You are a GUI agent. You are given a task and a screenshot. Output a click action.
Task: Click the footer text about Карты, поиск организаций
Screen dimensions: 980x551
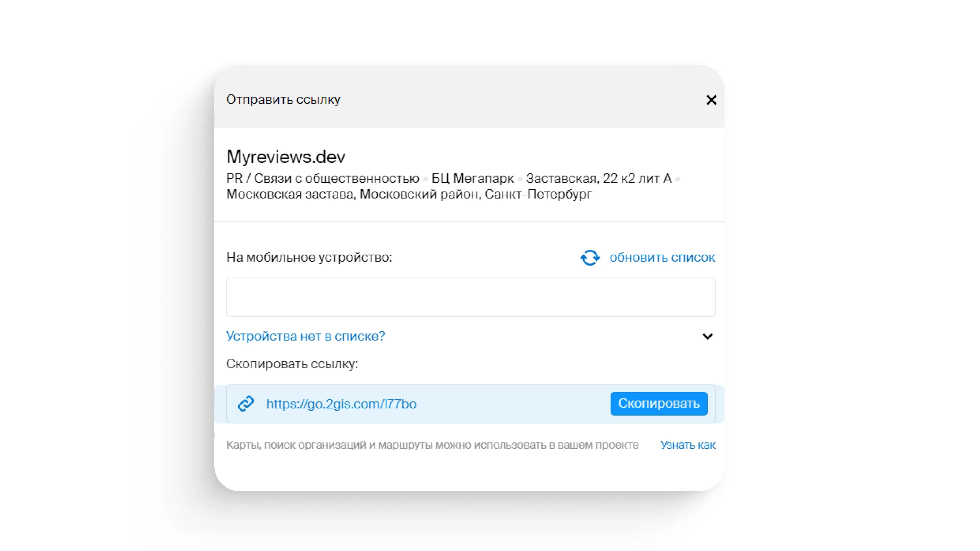point(432,445)
